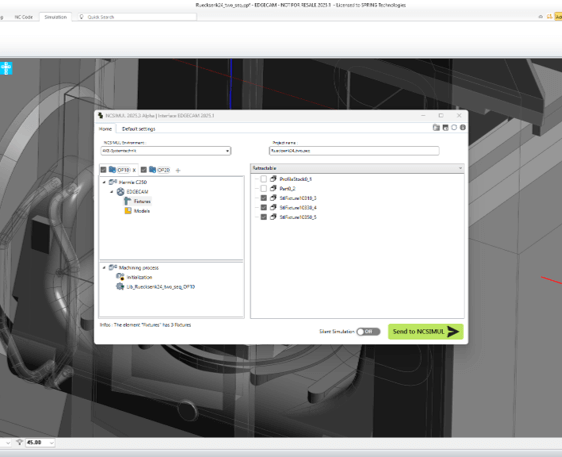This screenshot has height=457, width=562.
Task: Click the light bulb icon in Quick Search
Action: [82, 16]
